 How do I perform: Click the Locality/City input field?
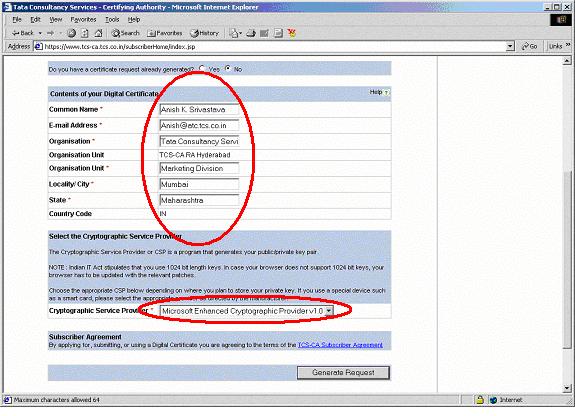coord(199,184)
